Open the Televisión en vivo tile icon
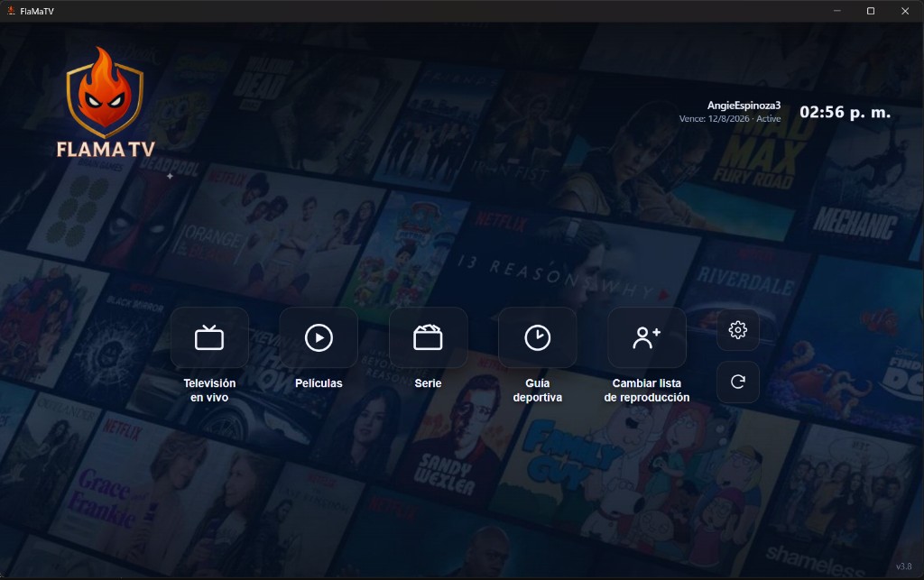The height and width of the screenshot is (580, 924). 209,337
